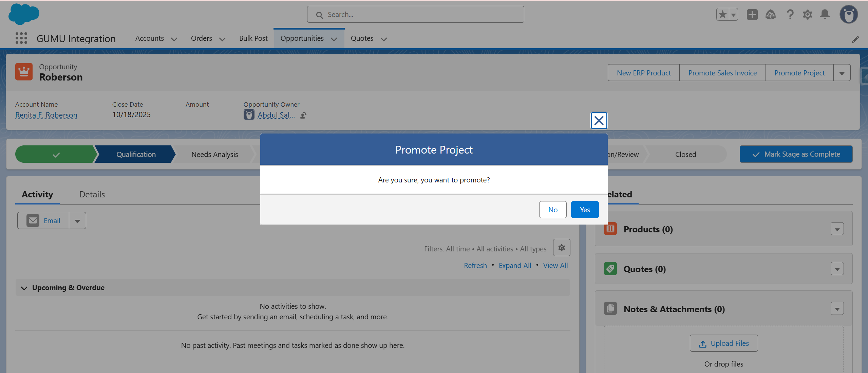Open the Accounts navigation tab
868x373 pixels.
pyautogui.click(x=149, y=38)
